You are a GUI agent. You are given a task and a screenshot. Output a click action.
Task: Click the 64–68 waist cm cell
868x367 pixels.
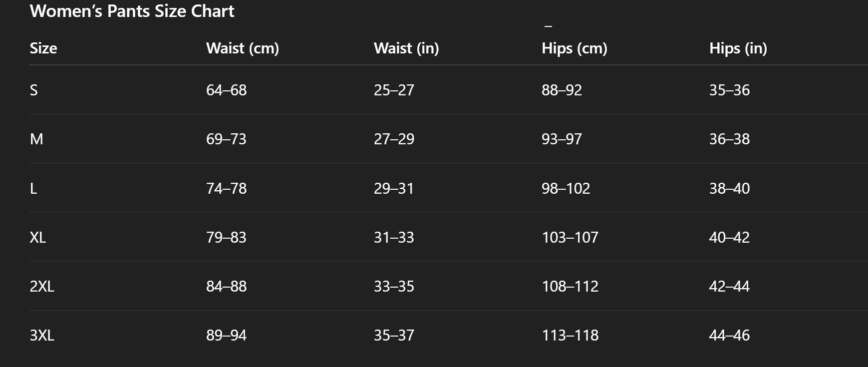(227, 90)
